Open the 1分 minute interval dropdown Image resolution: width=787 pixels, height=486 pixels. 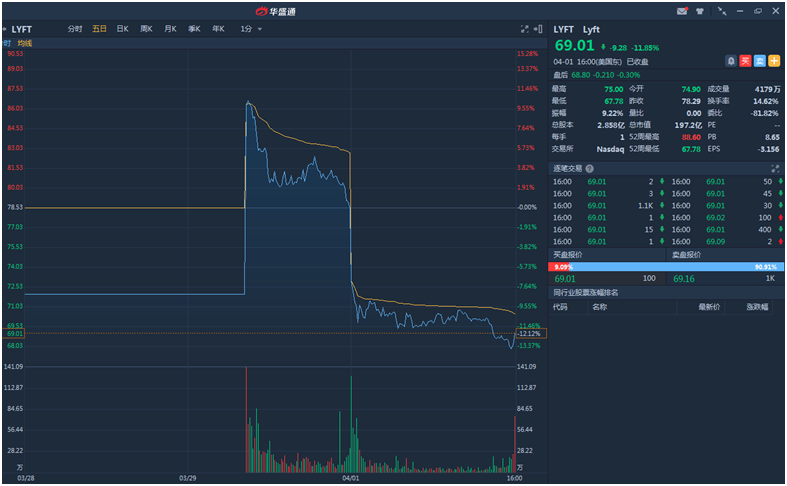tap(251, 29)
